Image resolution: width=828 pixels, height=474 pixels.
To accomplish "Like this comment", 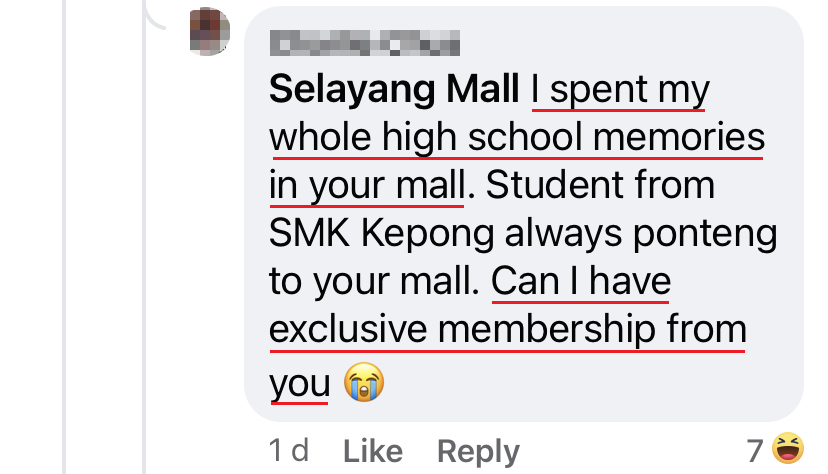I will (x=373, y=451).
